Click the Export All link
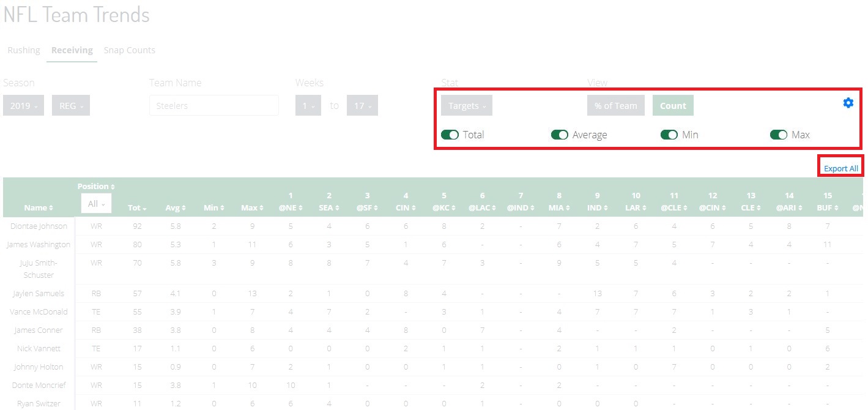Image resolution: width=868 pixels, height=410 pixels. (x=840, y=168)
